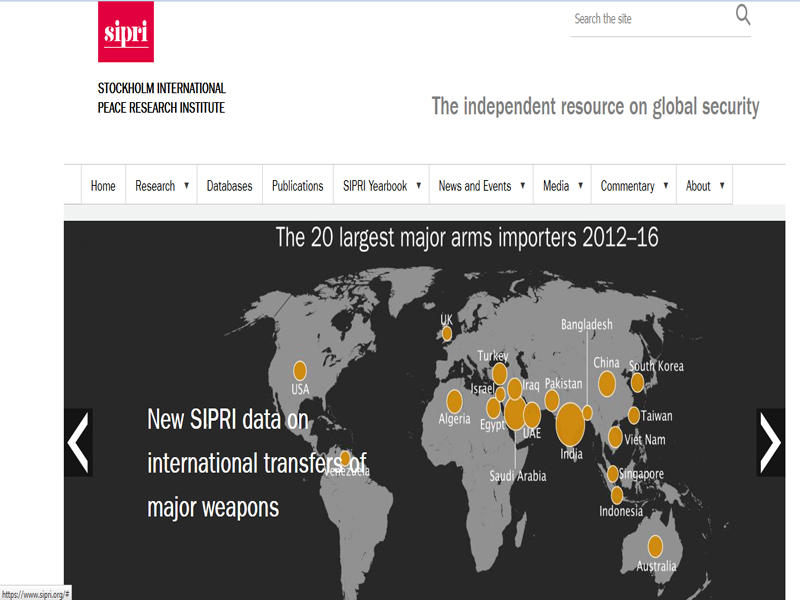Open the Publications page

click(x=297, y=186)
